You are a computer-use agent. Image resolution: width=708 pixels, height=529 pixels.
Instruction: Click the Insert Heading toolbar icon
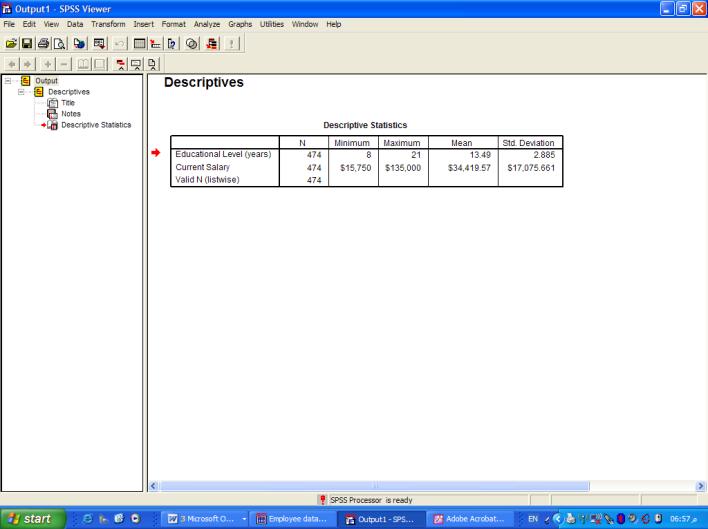click(x=121, y=64)
